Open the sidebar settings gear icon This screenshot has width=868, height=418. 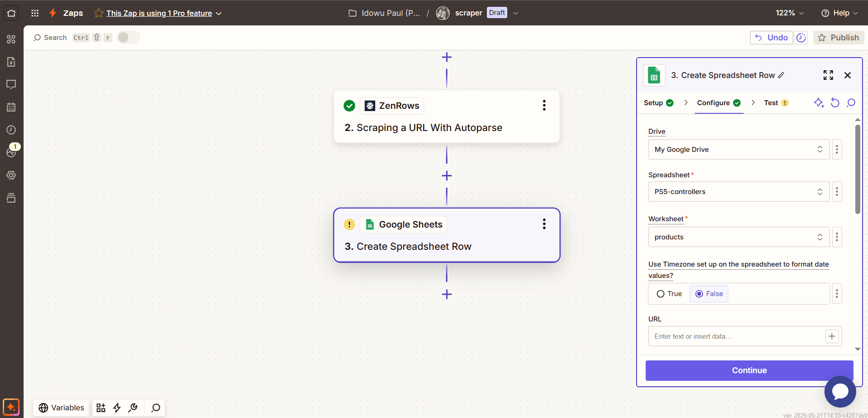(11, 175)
